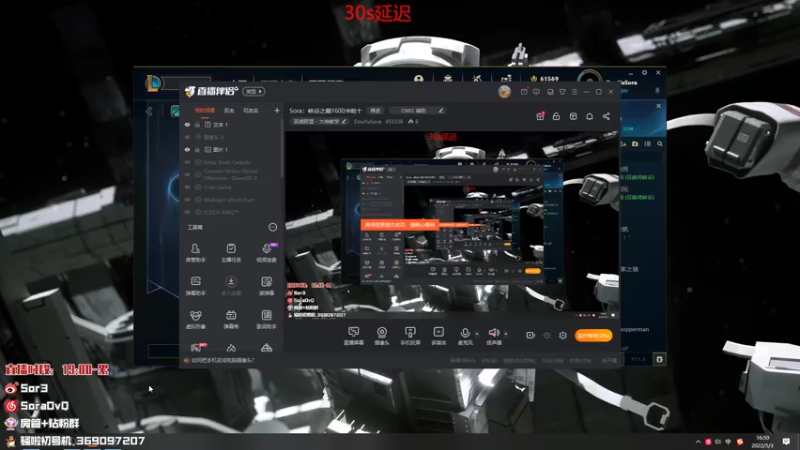Show the Counter-Strike Global Offensive source

pos(187,174)
